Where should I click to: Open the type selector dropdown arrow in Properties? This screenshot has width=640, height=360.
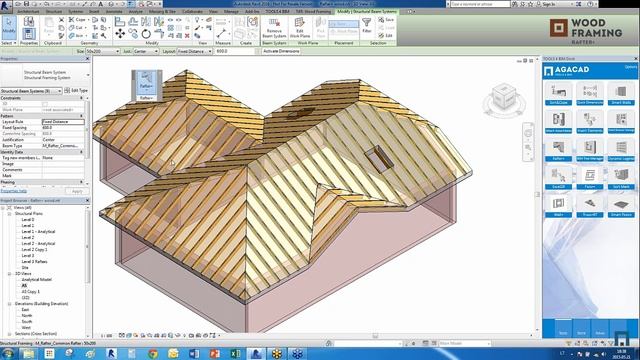pyautogui.click(x=88, y=75)
